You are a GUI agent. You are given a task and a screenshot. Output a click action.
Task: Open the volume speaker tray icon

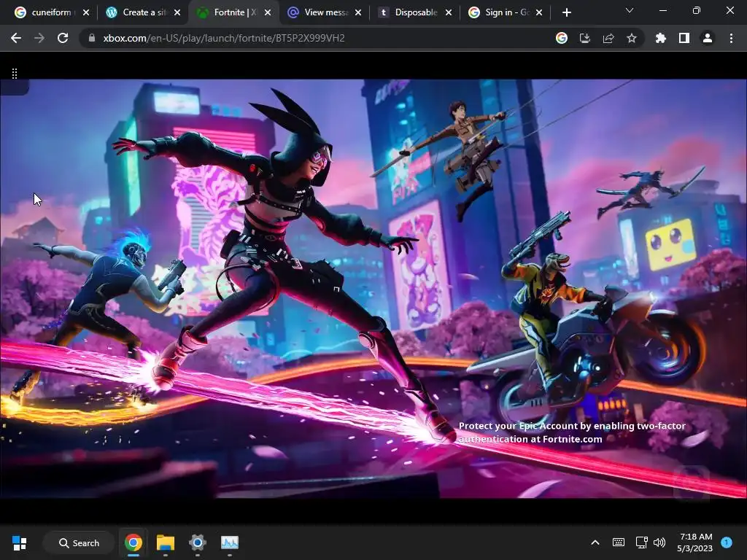659,542
